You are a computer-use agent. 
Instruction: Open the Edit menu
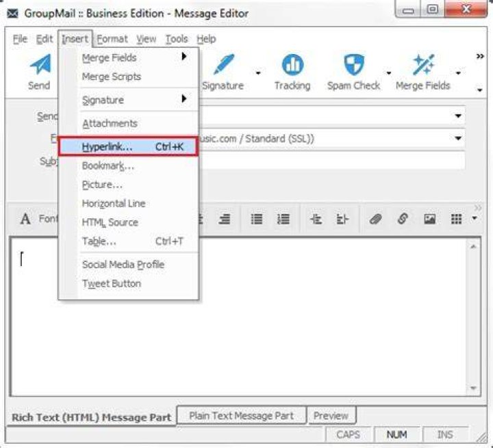[x=45, y=39]
